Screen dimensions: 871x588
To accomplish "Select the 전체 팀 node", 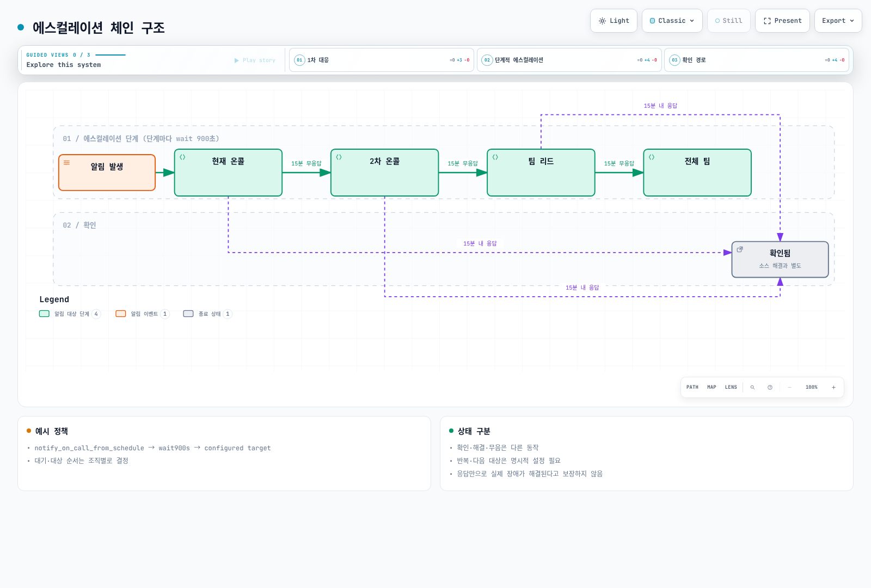I will 697,173.
